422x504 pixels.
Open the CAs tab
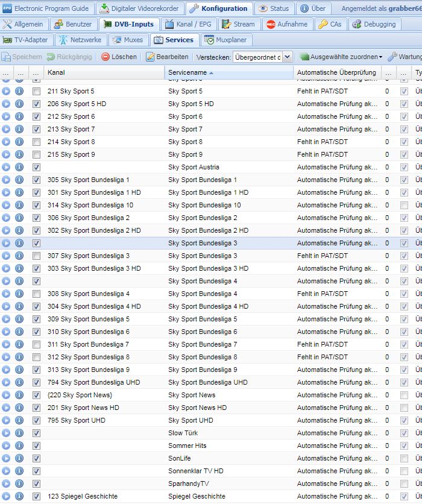coord(330,24)
